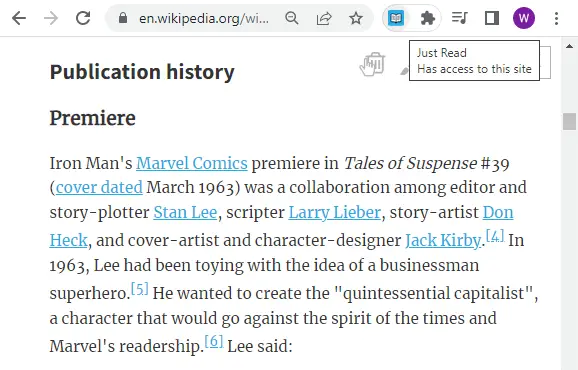Bookmark this page with the star
The image size is (578, 370).
356,18
